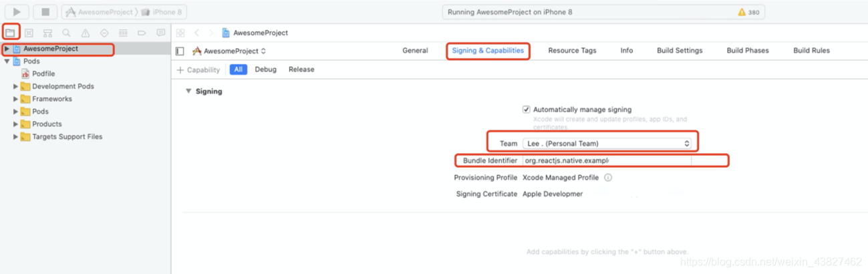Select the Release configuration filter
Image resolution: width=868 pixels, height=274 pixels.
(x=301, y=70)
